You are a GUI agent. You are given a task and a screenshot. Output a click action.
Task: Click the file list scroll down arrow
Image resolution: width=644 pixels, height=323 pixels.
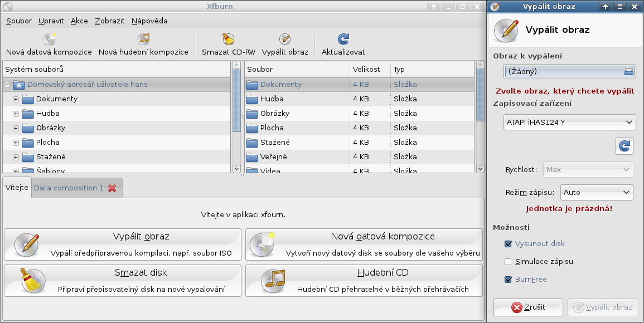point(480,169)
